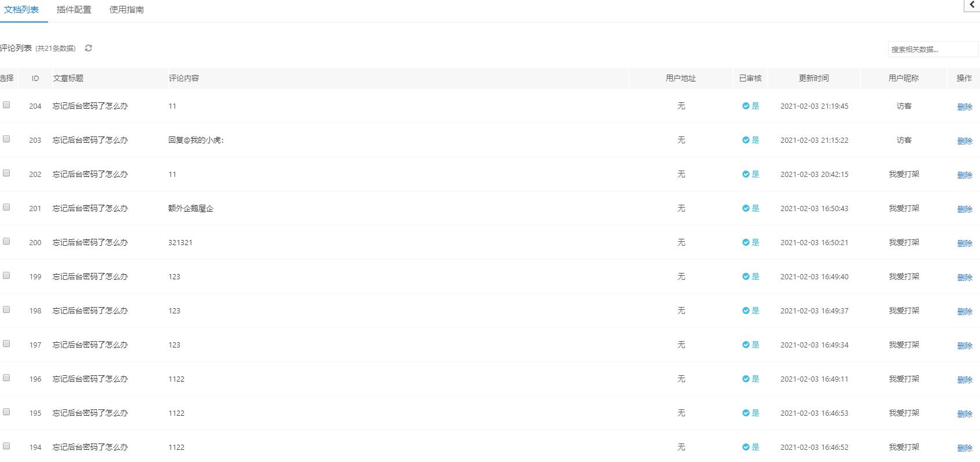Image resolution: width=980 pixels, height=462 pixels.
Task: Click approved check icon for comment 196
Action: 746,379
